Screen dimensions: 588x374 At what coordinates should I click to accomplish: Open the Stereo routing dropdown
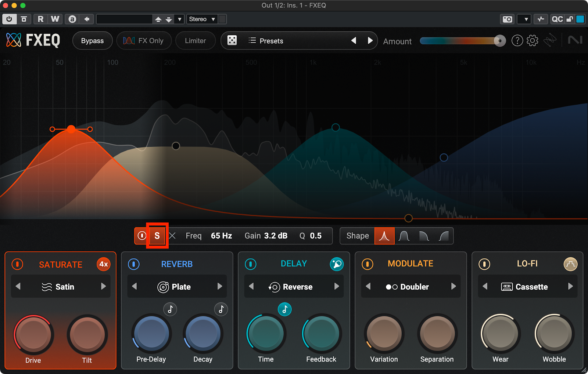point(202,19)
